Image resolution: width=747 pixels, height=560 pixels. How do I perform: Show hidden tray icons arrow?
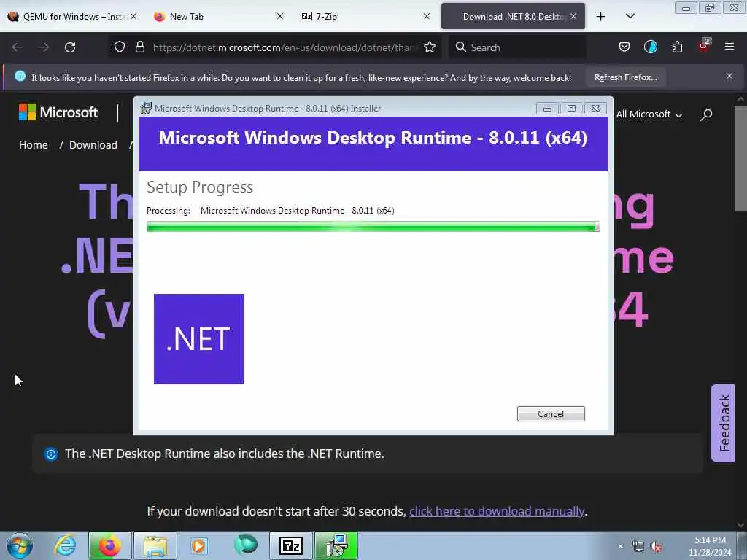[620, 546]
